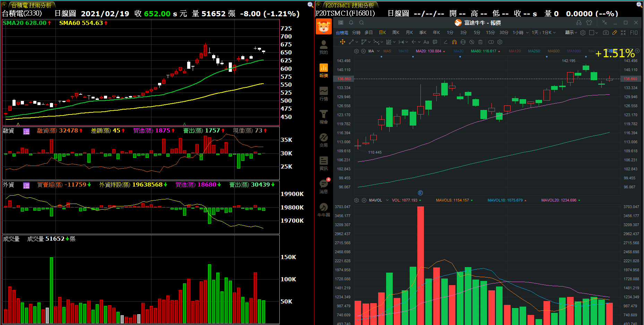Screen dimensions: 644x325
Task: Open drawing tools settings gear
Action: pyautogui.click(x=500, y=42)
